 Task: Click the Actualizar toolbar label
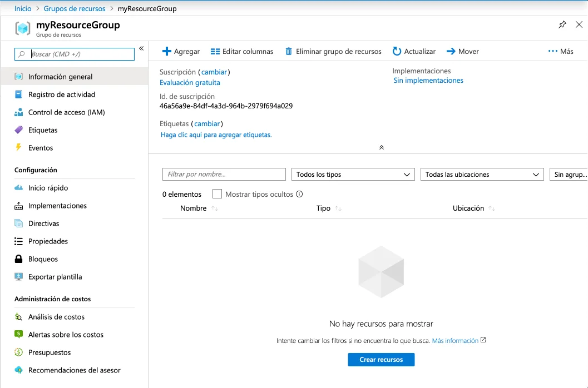click(x=419, y=51)
